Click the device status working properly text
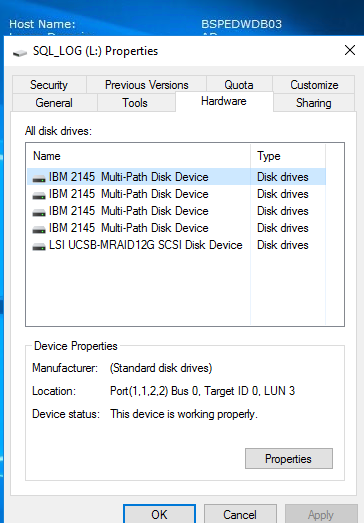Image resolution: width=364 pixels, height=523 pixels. (184, 414)
